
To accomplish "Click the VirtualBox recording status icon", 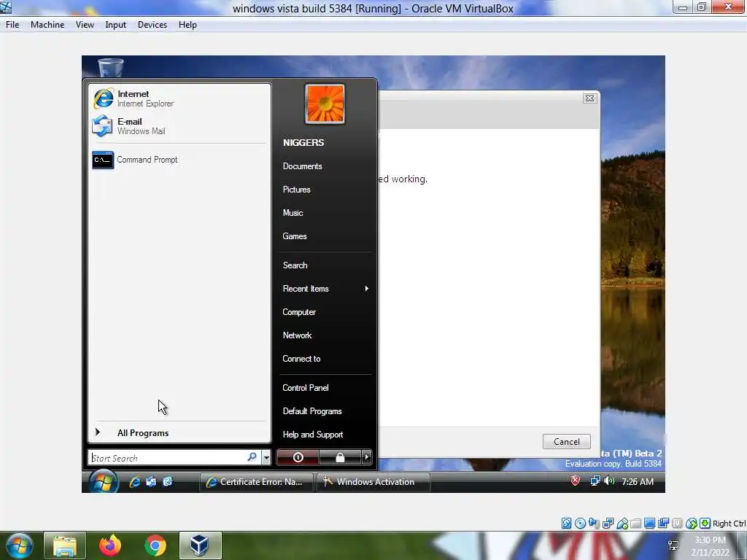I will [x=663, y=524].
